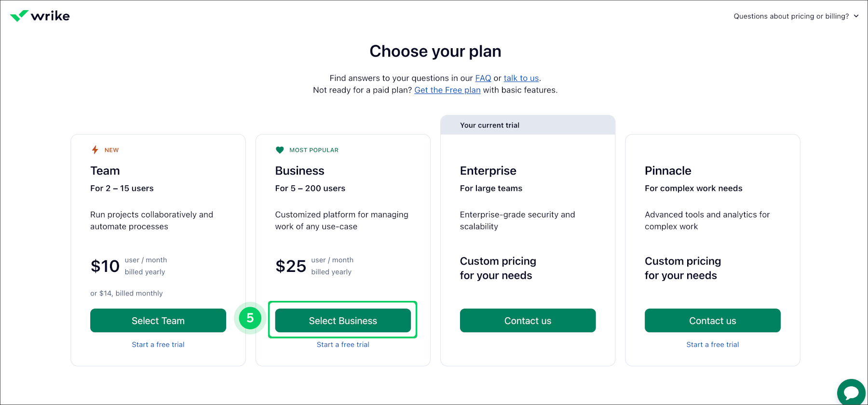This screenshot has width=868, height=405.
Task: Click the Enterprise plan heading
Action: (488, 170)
